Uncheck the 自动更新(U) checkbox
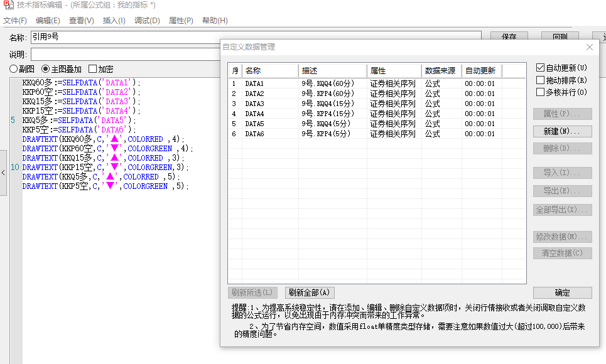The height and width of the screenshot is (364, 606). click(540, 67)
